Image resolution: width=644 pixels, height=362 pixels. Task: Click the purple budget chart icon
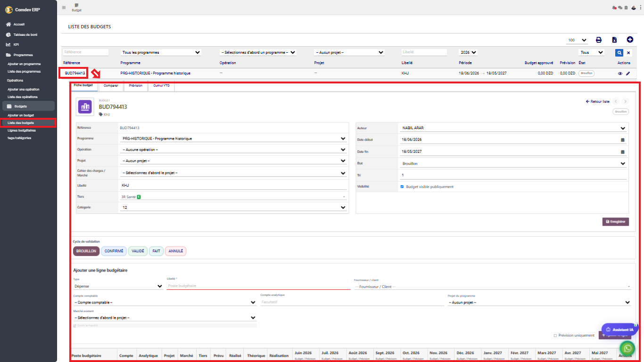[x=85, y=107]
